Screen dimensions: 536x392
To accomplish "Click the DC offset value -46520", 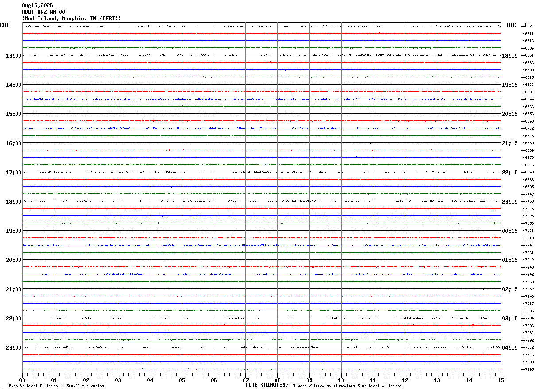I will [x=528, y=27].
